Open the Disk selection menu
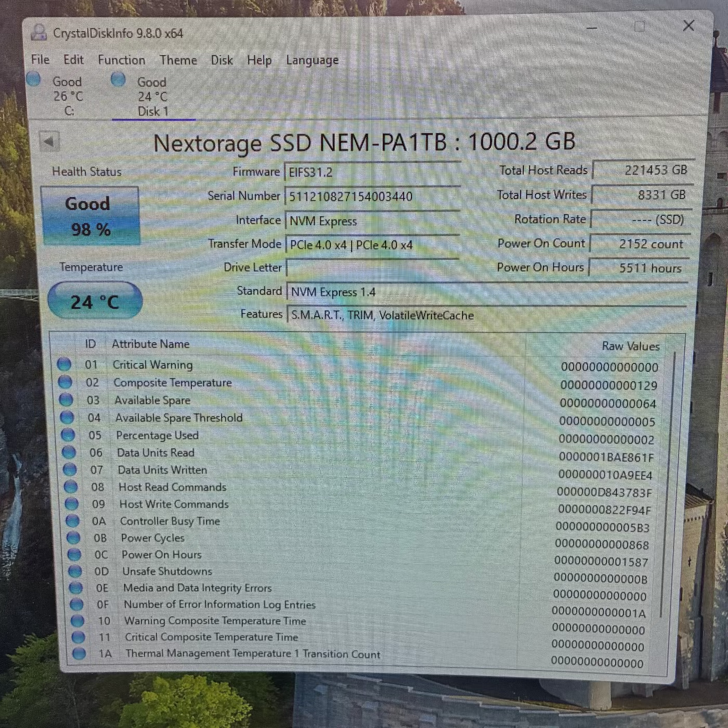Image resolution: width=728 pixels, height=728 pixels. coord(221,60)
